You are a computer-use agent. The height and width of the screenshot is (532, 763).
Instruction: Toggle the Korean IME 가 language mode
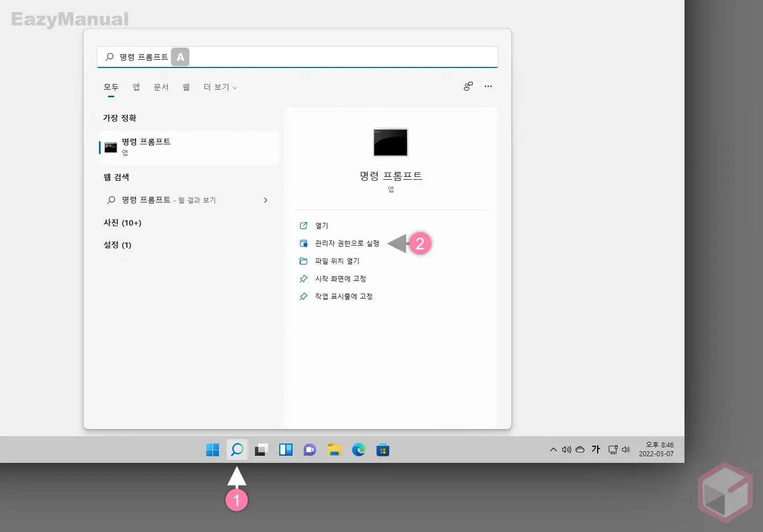[595, 450]
